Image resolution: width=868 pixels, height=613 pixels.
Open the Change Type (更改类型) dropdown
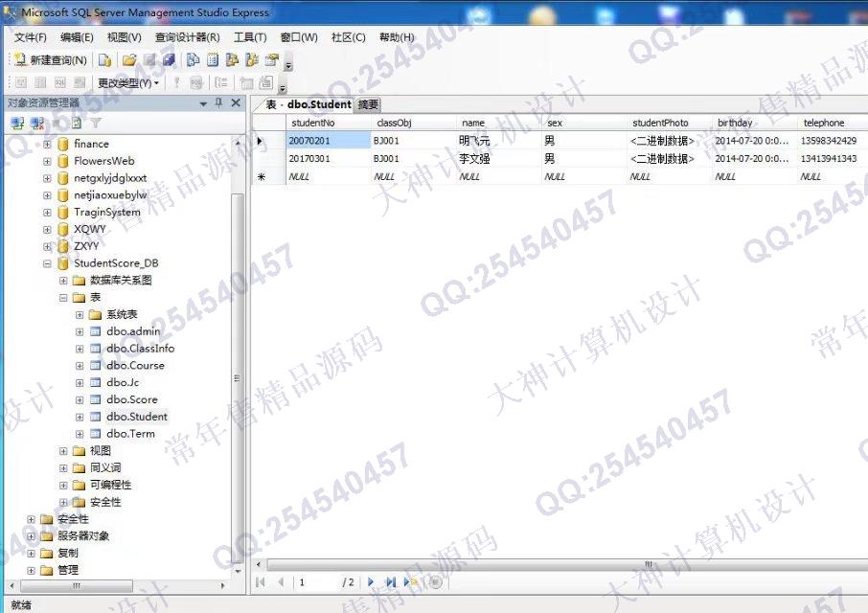point(128,83)
